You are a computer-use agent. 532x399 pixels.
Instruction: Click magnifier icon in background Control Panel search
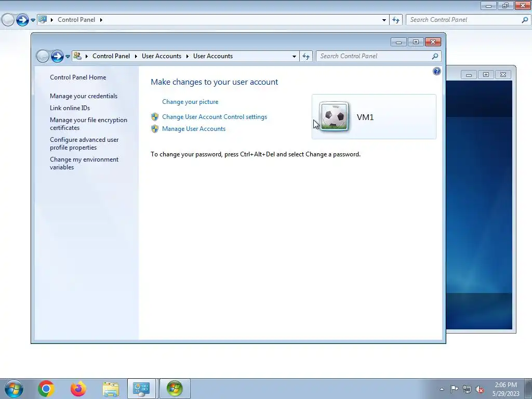[525, 20]
